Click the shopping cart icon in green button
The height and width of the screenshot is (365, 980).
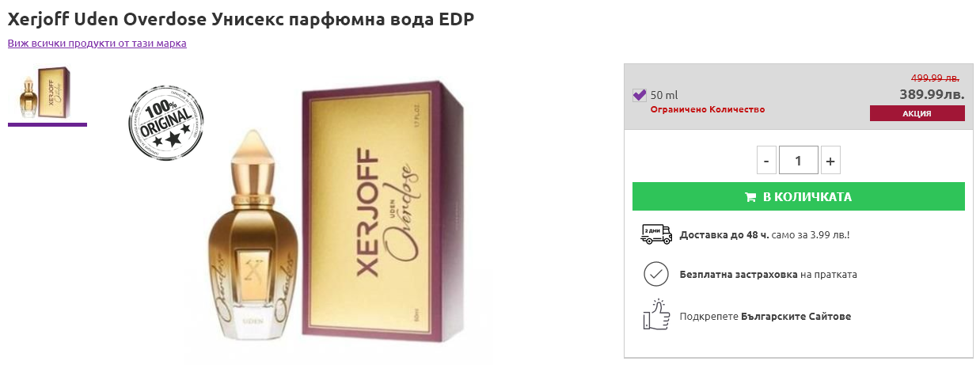pos(750,196)
